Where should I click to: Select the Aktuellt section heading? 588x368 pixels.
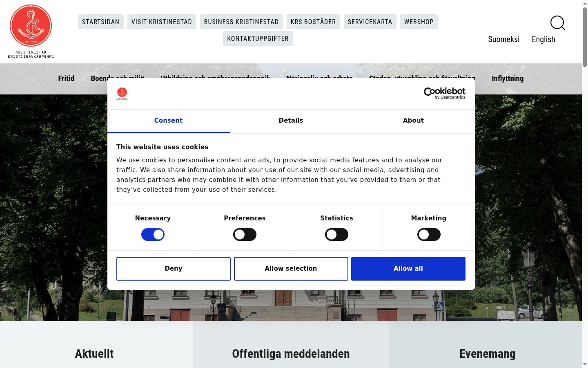pos(94,354)
